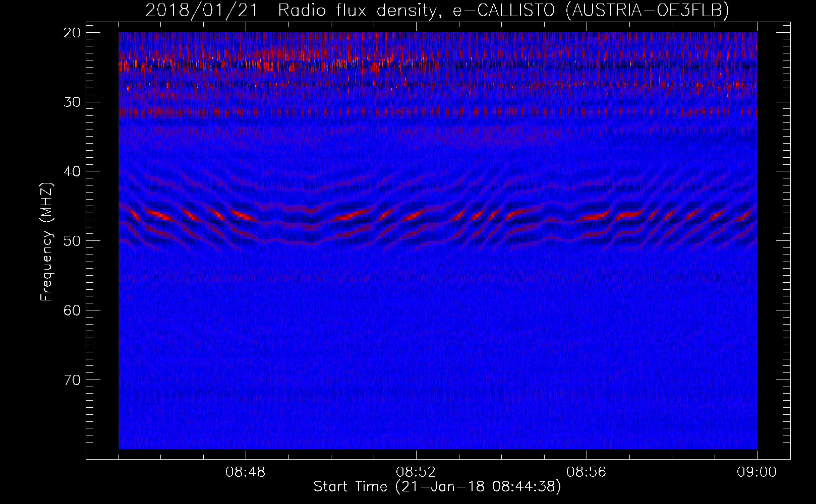Click the plot title "2018/01/21 Radio flux density, e-CALLISTO (AUSTRIA-OE3FLB)"

pos(437,10)
